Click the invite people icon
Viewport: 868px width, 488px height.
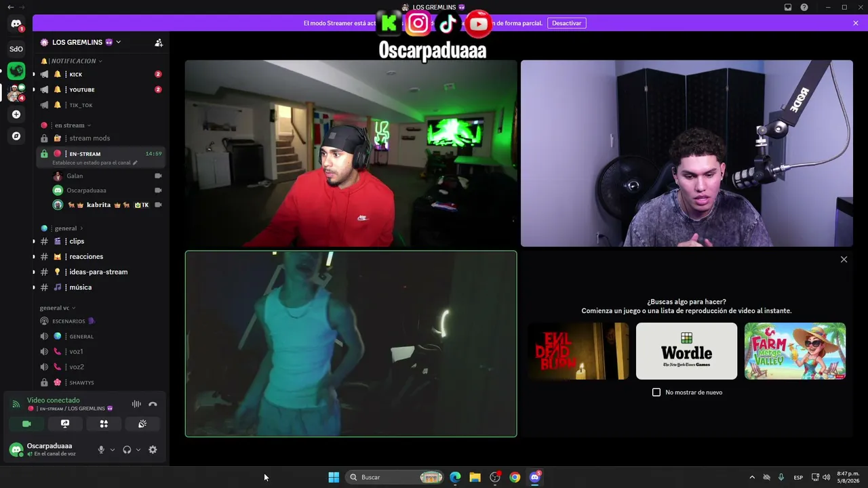tap(159, 42)
